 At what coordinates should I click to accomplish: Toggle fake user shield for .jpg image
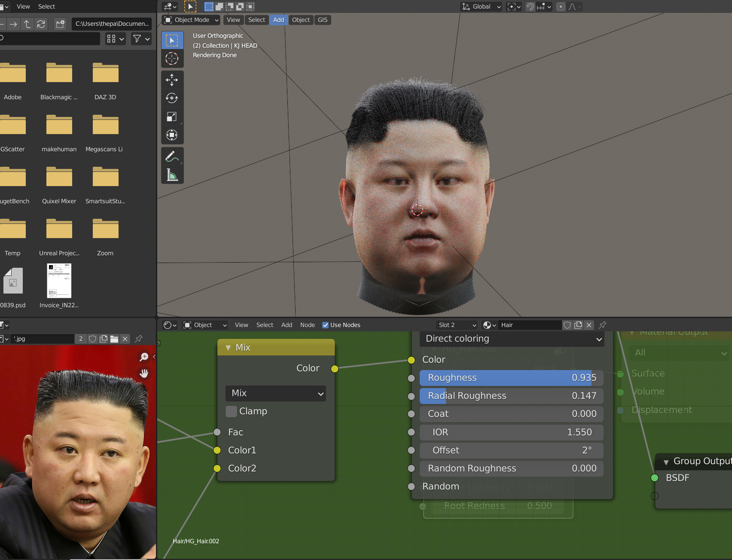92,339
